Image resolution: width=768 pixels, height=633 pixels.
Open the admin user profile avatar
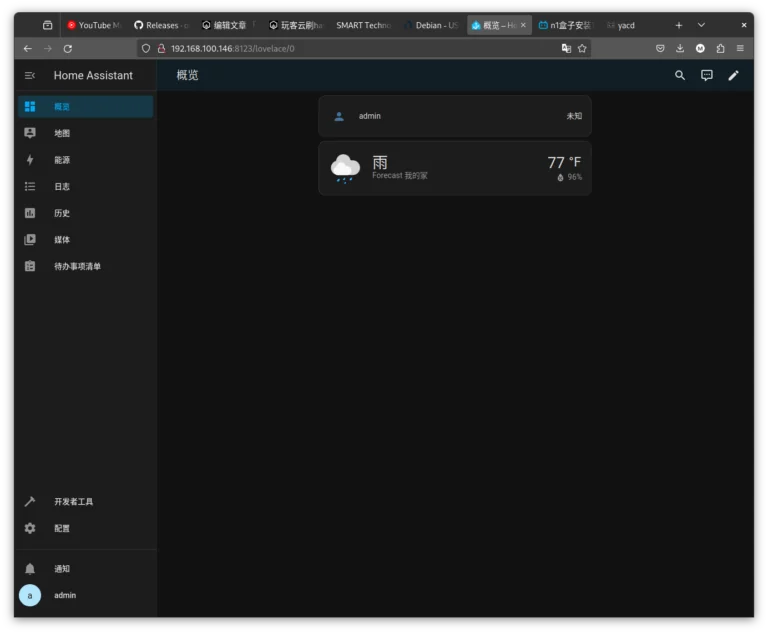pyautogui.click(x=30, y=595)
